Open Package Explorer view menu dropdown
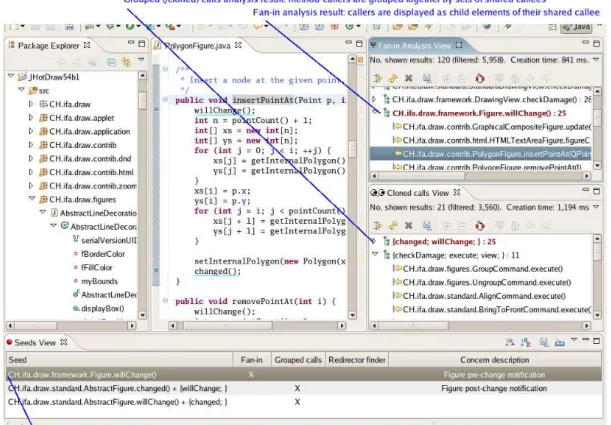The image size is (611, 425). pyautogui.click(x=141, y=60)
